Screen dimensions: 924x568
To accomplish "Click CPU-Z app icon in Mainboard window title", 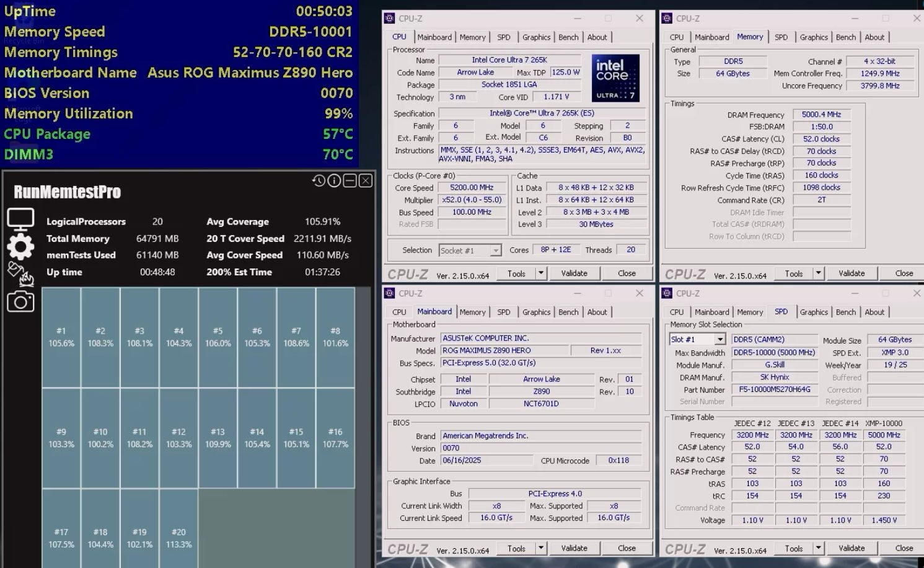I will click(x=389, y=293).
